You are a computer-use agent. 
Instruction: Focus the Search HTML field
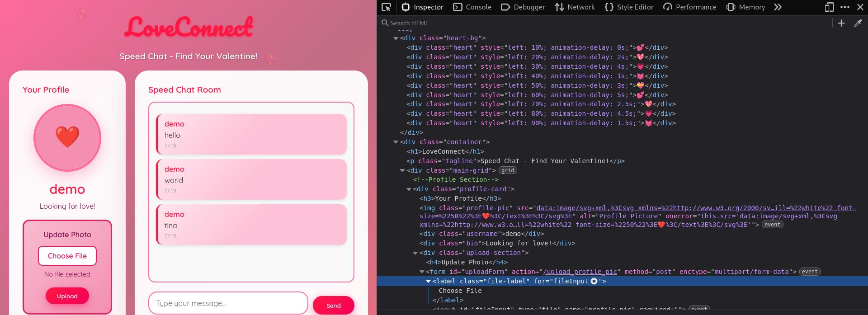606,23
